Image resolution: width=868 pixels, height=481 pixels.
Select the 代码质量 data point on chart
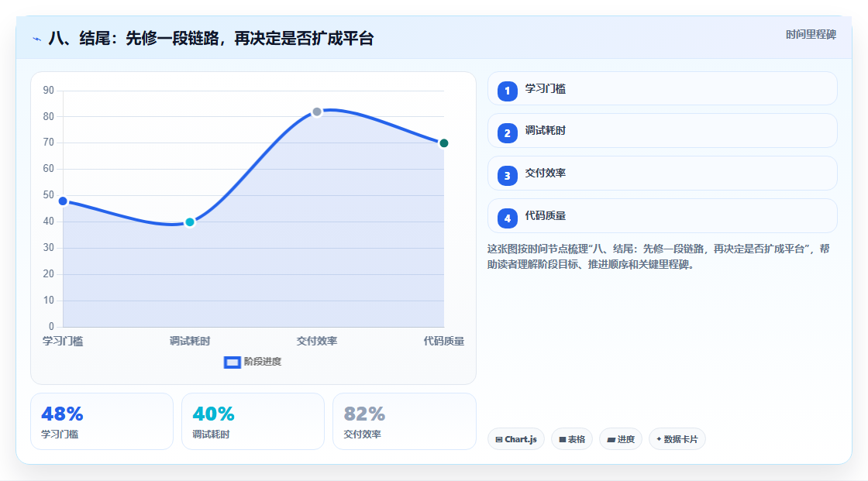(443, 143)
